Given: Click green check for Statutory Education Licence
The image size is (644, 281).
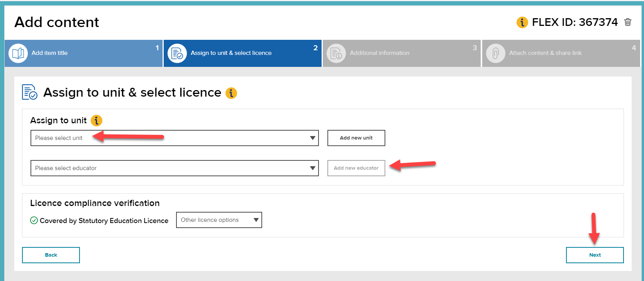Looking at the screenshot, I should tap(34, 220).
